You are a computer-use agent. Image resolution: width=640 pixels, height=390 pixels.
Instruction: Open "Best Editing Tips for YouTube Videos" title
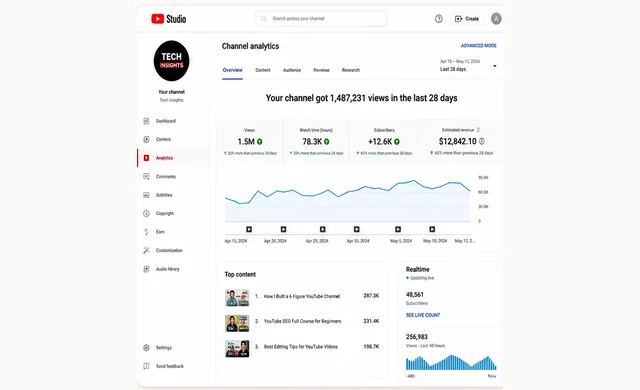click(301, 347)
